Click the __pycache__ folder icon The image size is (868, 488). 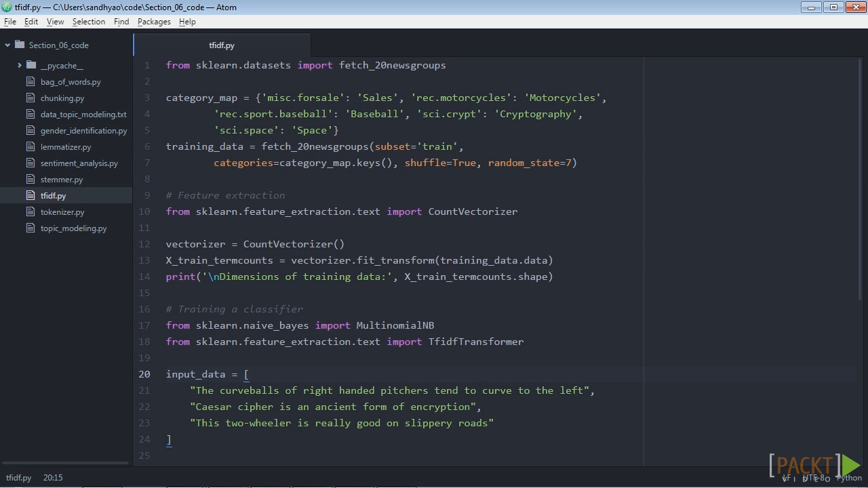(x=31, y=65)
